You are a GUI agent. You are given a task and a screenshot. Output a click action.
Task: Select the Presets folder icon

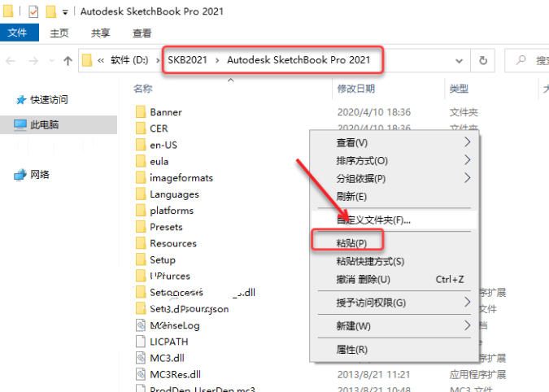coord(141,227)
